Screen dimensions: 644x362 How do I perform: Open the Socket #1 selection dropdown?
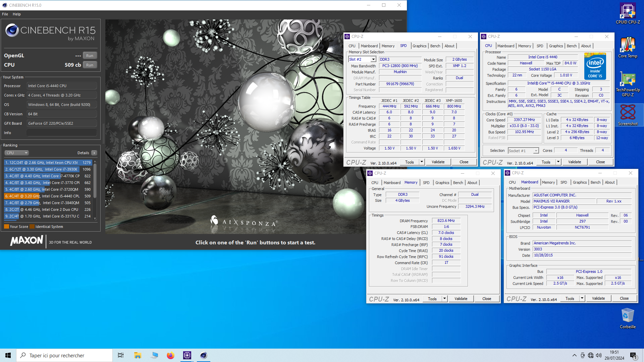point(536,151)
